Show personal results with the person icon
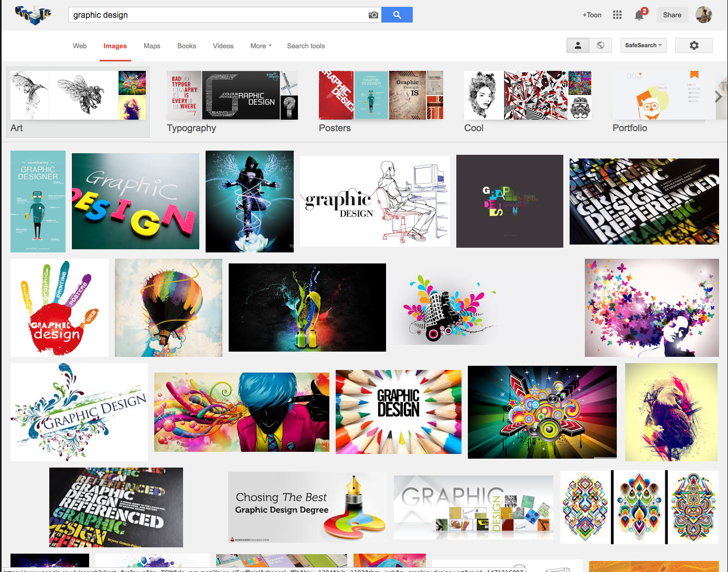728x572 pixels. 577,45
